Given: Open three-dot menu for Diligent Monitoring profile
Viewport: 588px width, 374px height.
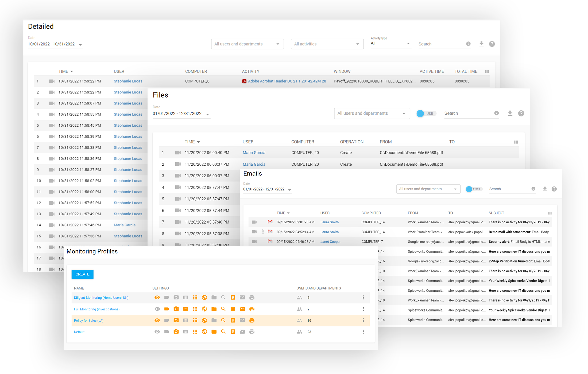Looking at the screenshot, I should [x=363, y=297].
